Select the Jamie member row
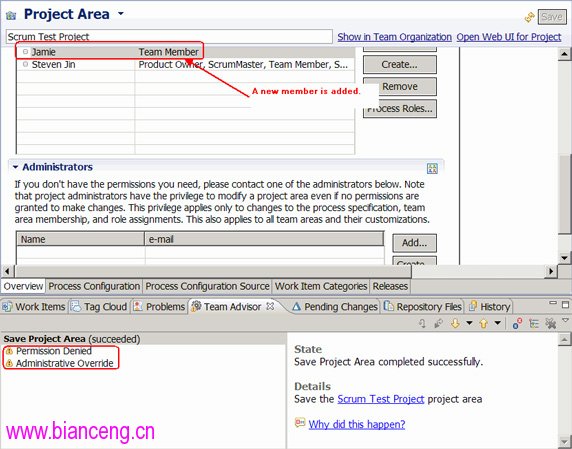572x449 pixels. 185,52
